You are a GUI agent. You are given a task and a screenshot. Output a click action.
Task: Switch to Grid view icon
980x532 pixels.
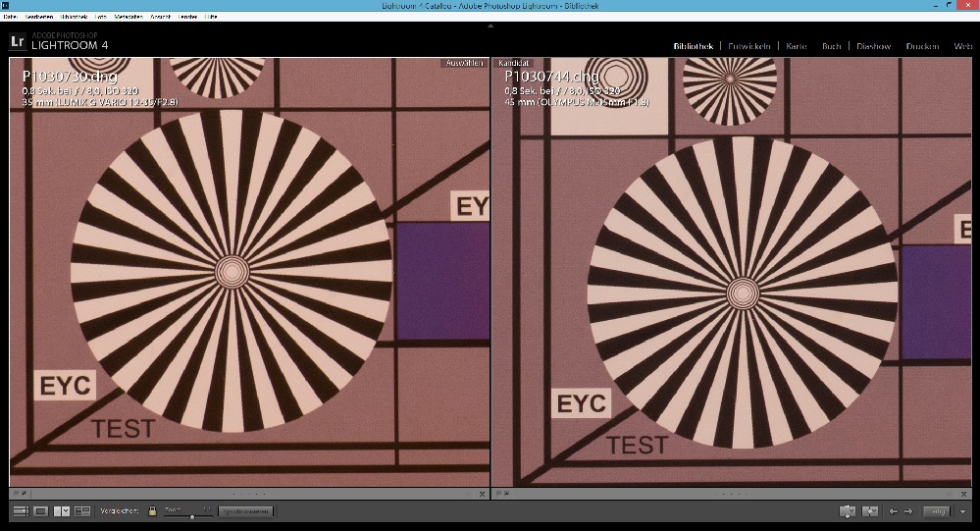tap(20, 511)
